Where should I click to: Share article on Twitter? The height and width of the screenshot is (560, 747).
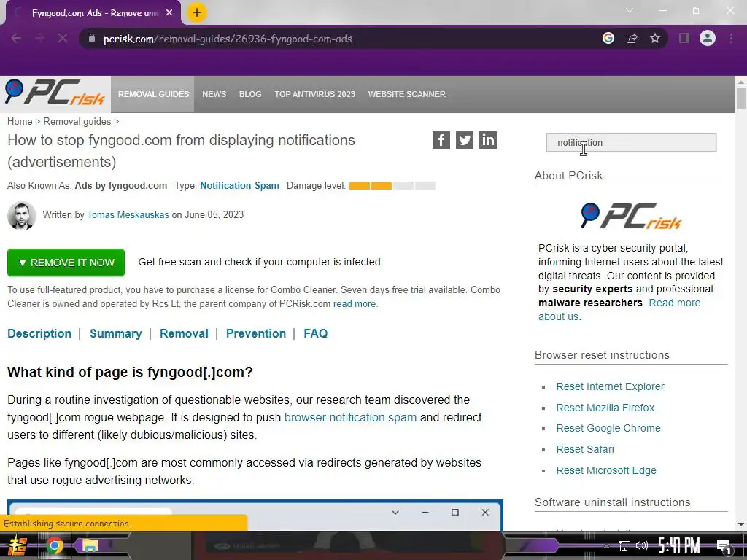[465, 140]
